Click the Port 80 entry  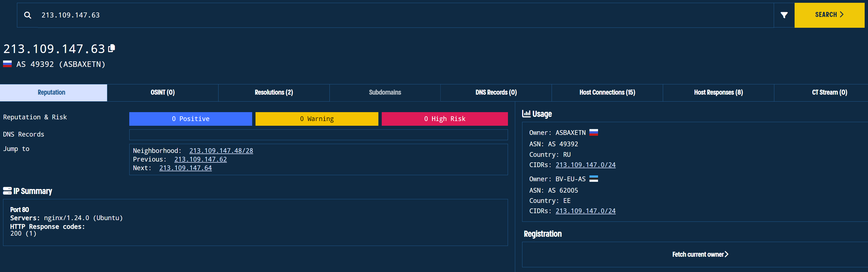click(x=19, y=210)
